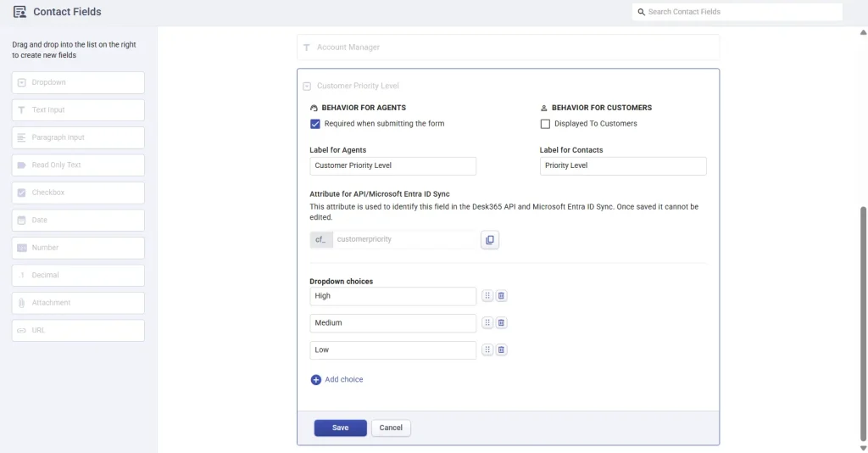This screenshot has width=868, height=453.
Task: Pick the Text Input field label
Action: pos(48,109)
